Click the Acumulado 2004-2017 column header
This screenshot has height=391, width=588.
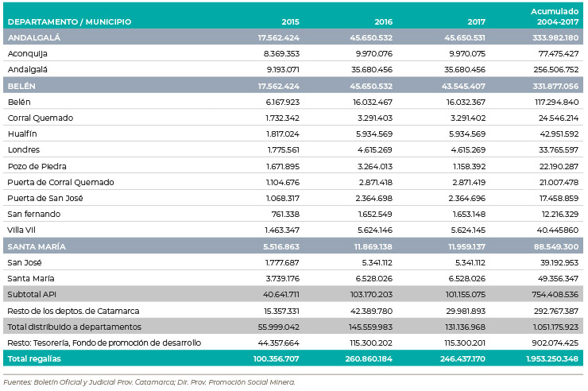coord(555,17)
